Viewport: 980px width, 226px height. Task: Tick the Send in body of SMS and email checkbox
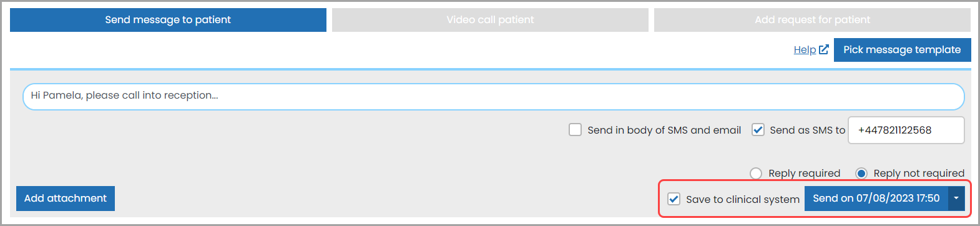pyautogui.click(x=575, y=130)
